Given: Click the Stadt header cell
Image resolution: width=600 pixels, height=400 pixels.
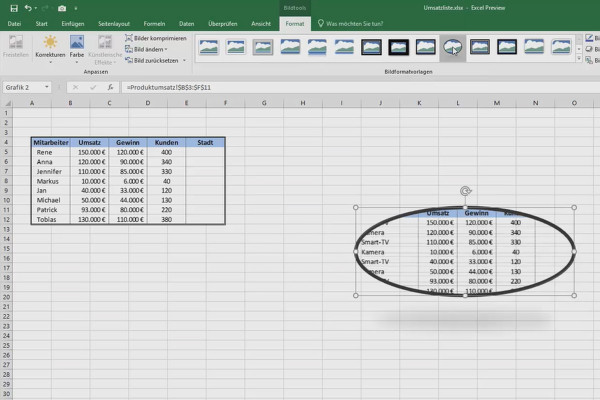Looking at the screenshot, I should pos(205,142).
